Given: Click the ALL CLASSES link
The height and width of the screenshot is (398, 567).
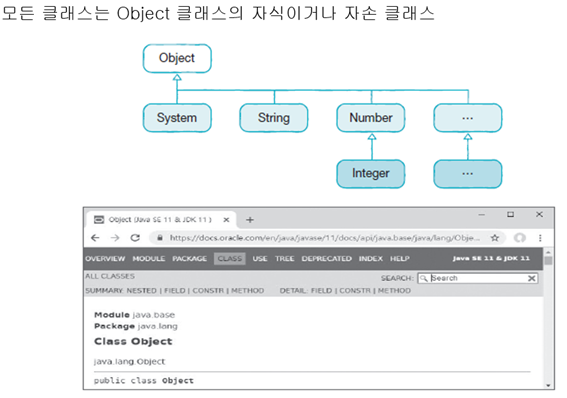Looking at the screenshot, I should pyautogui.click(x=110, y=276).
